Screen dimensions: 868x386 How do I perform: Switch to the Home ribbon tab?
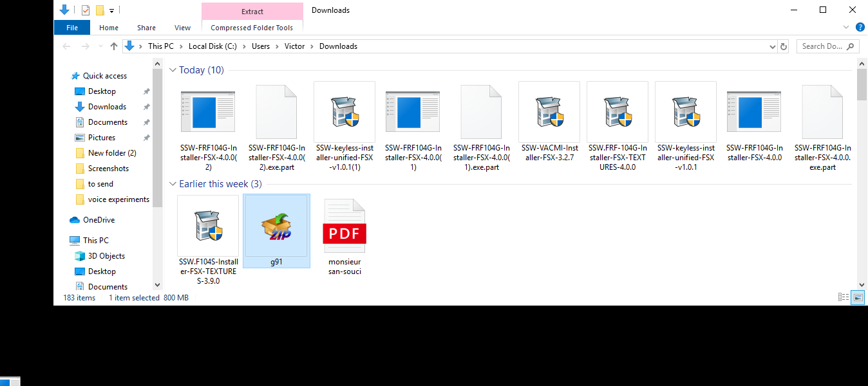[x=109, y=28]
